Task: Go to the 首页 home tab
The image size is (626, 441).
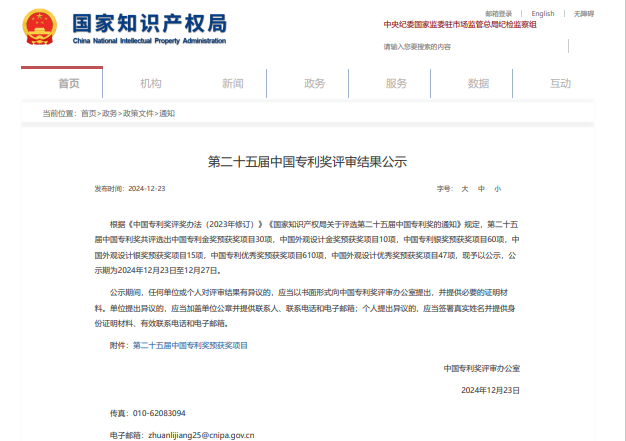Action: tap(69, 83)
